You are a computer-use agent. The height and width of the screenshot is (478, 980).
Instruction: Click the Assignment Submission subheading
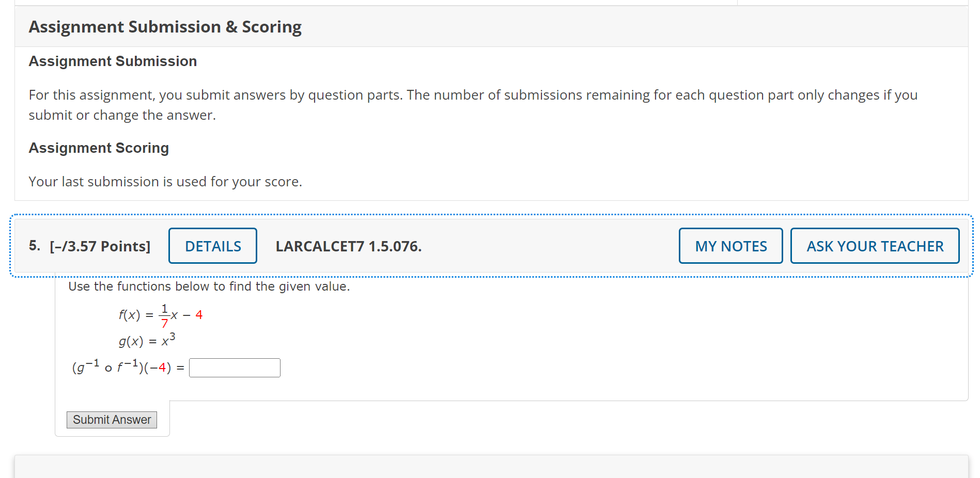(113, 61)
